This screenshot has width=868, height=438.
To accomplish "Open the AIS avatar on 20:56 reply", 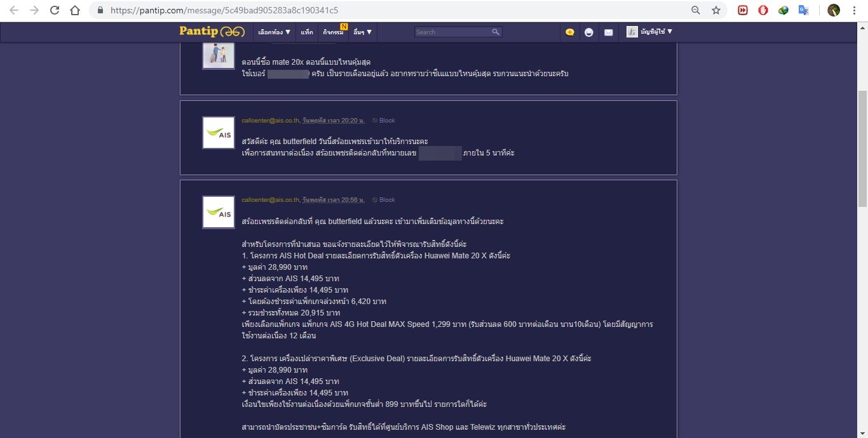I will coord(219,212).
